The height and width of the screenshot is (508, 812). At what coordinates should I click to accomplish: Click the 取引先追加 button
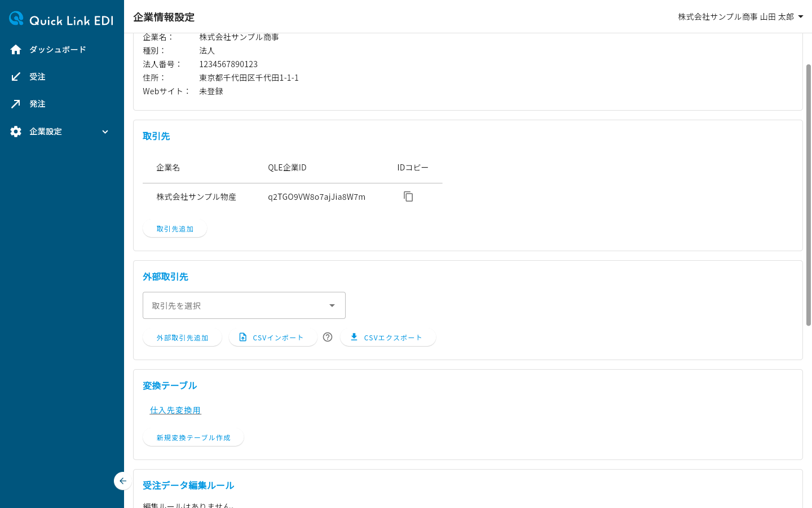175,229
